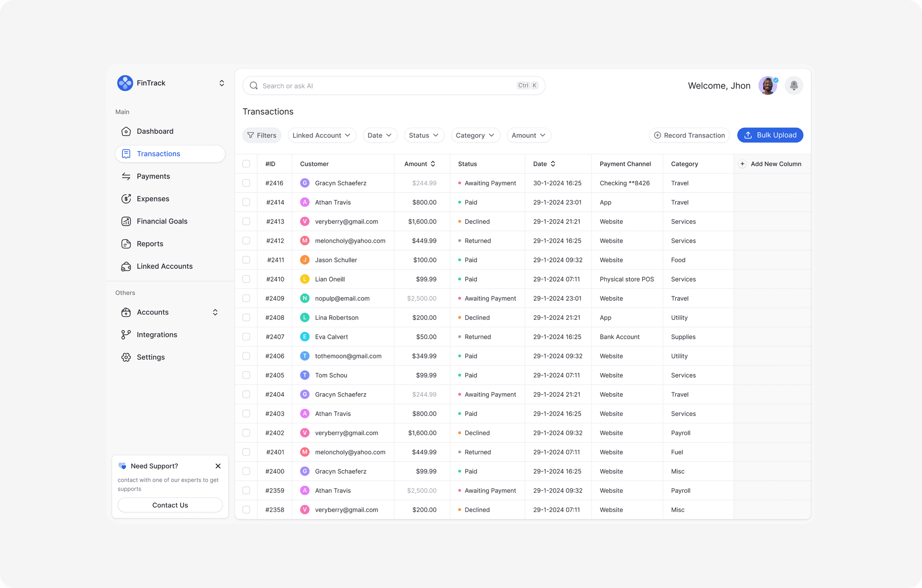Open the Dashboard from the sidebar
922x588 pixels.
(x=126, y=131)
